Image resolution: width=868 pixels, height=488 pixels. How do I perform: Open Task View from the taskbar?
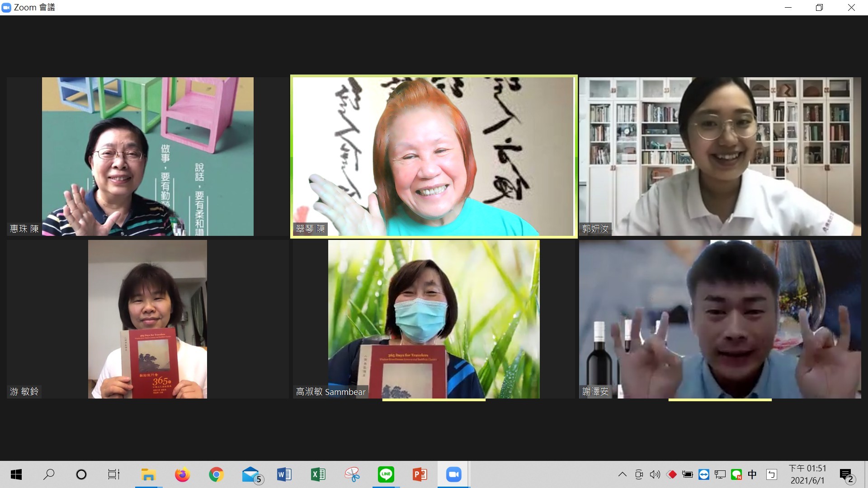coord(114,474)
